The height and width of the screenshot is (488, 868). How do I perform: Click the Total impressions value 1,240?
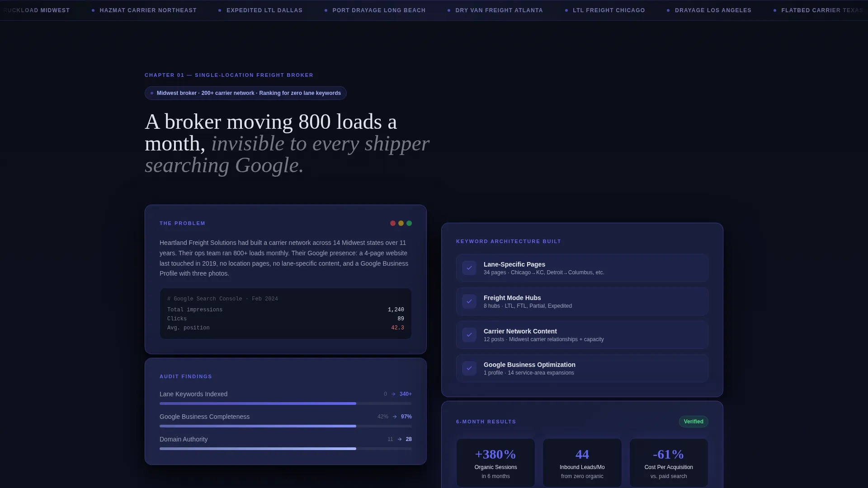pos(396,310)
